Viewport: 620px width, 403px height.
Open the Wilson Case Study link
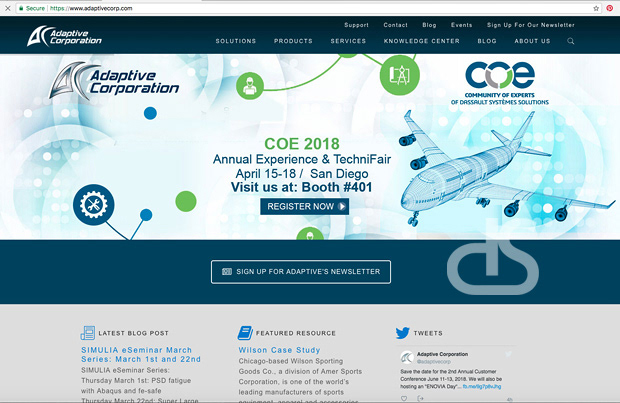tap(280, 350)
